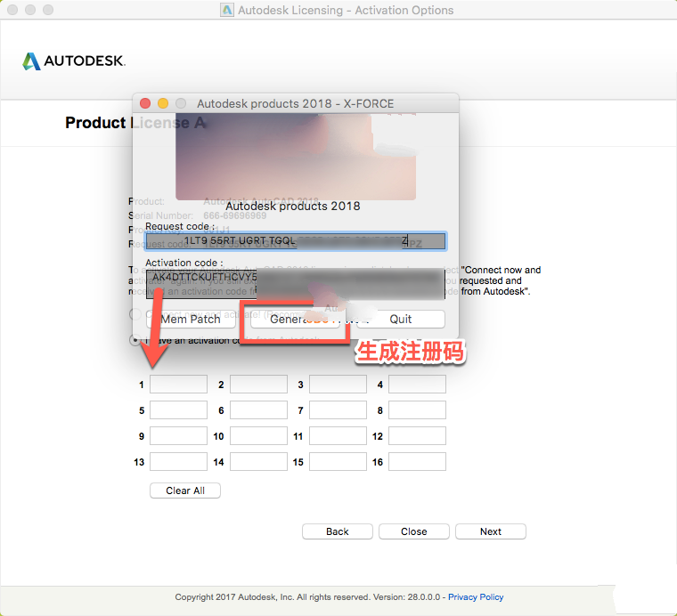Click activation code box 6

pos(258,410)
